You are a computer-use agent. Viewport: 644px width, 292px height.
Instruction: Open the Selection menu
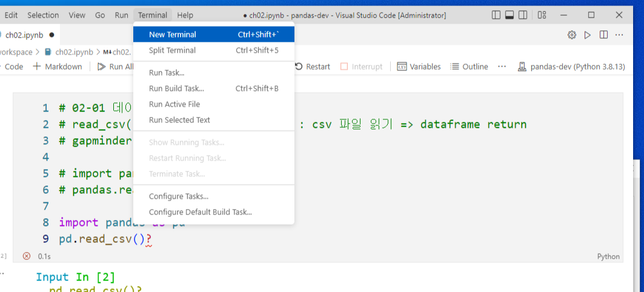pos(43,15)
